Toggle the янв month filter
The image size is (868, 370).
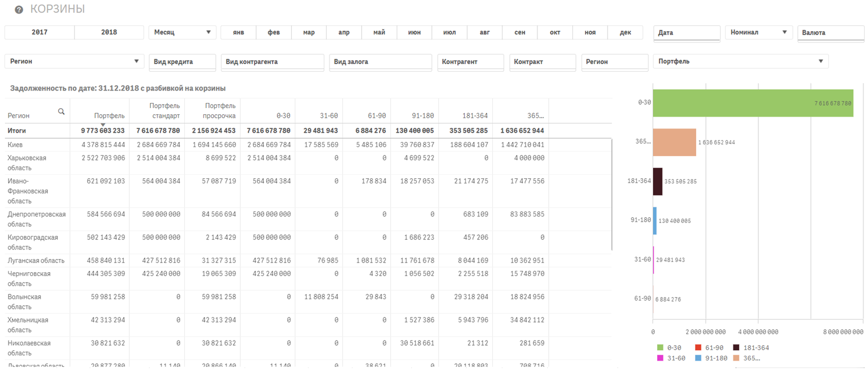click(x=238, y=32)
